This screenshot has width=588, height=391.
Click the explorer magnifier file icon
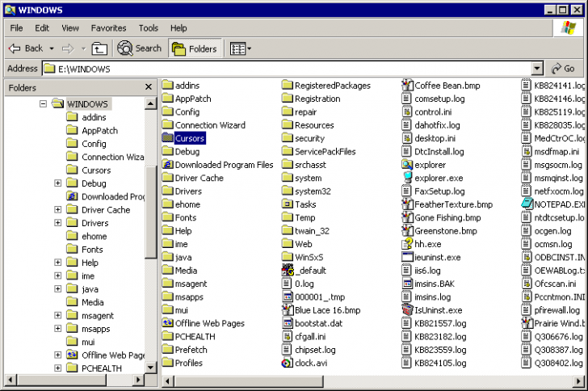click(407, 165)
